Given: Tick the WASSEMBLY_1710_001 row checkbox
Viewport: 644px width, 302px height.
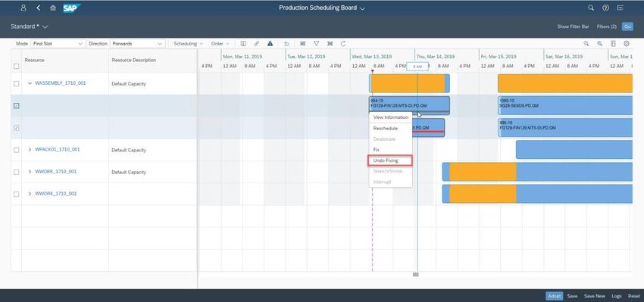Looking at the screenshot, I should [x=17, y=84].
